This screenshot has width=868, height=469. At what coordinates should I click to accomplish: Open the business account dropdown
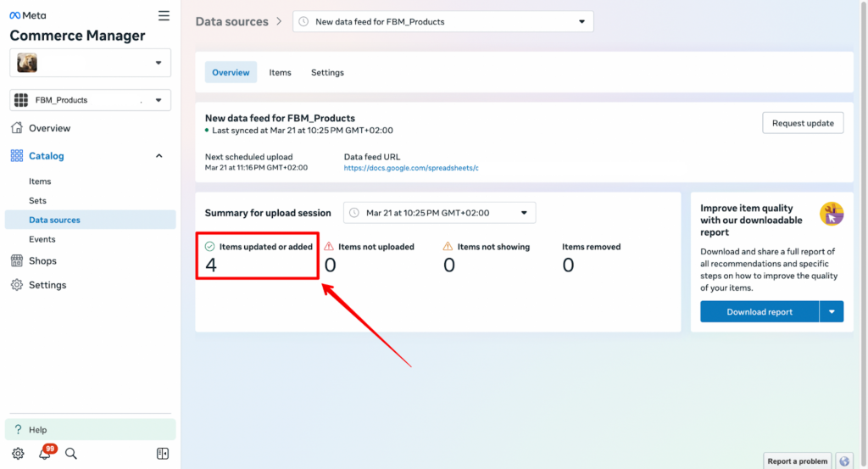[90, 63]
